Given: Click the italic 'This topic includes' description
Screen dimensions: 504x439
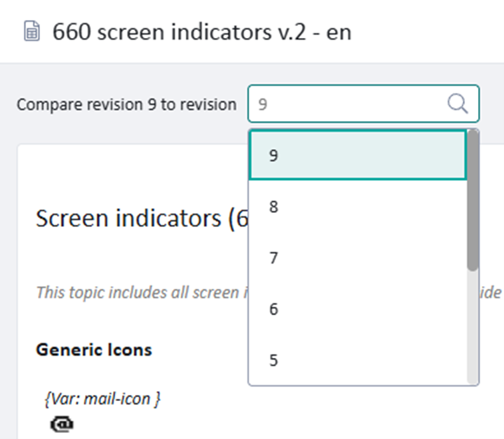Looking at the screenshot, I should pyautogui.click(x=141, y=292).
